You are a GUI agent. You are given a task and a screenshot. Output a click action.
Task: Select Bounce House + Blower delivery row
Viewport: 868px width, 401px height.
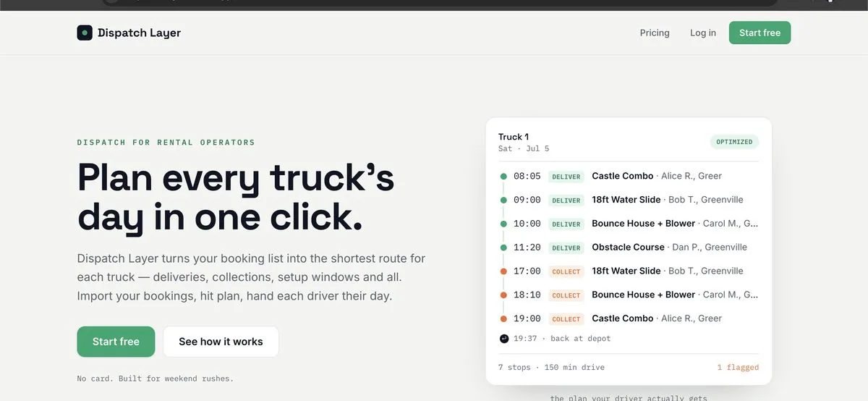629,224
